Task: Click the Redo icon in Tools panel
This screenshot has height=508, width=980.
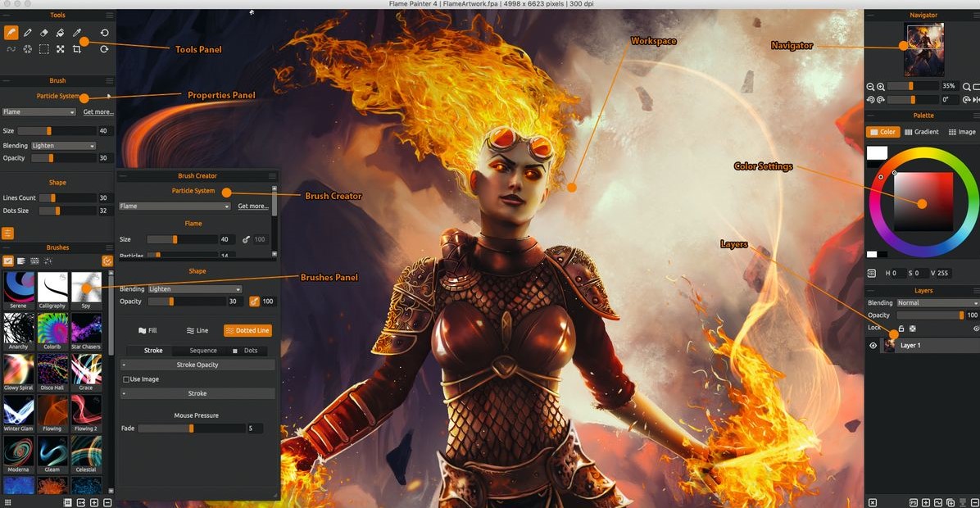Action: coord(105,49)
